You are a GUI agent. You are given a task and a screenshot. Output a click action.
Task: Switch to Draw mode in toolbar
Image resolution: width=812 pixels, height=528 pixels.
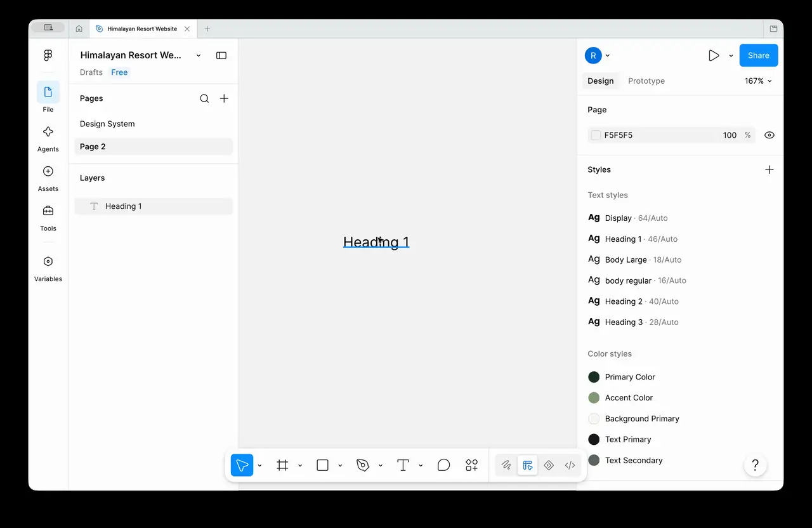coord(506,465)
